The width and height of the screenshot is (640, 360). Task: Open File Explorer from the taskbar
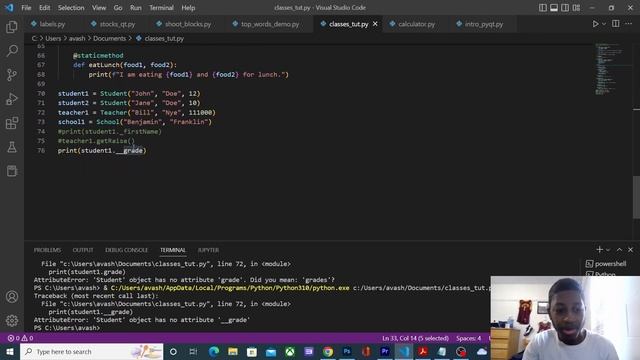coord(233,351)
